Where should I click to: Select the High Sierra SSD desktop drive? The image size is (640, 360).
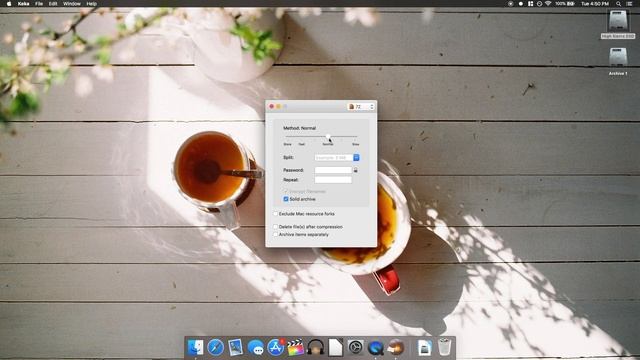click(618, 24)
